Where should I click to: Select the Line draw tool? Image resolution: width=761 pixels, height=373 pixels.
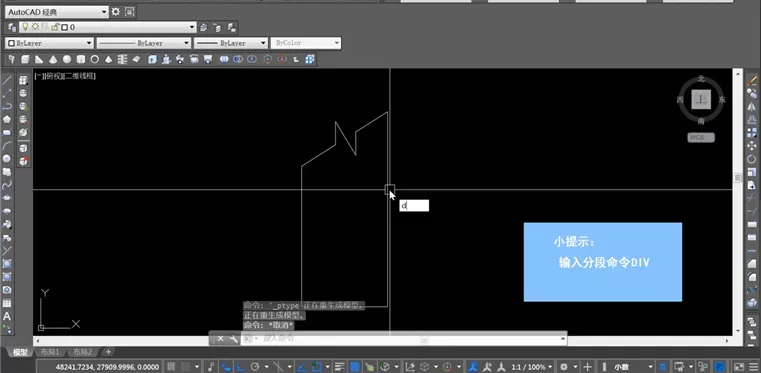(x=7, y=80)
